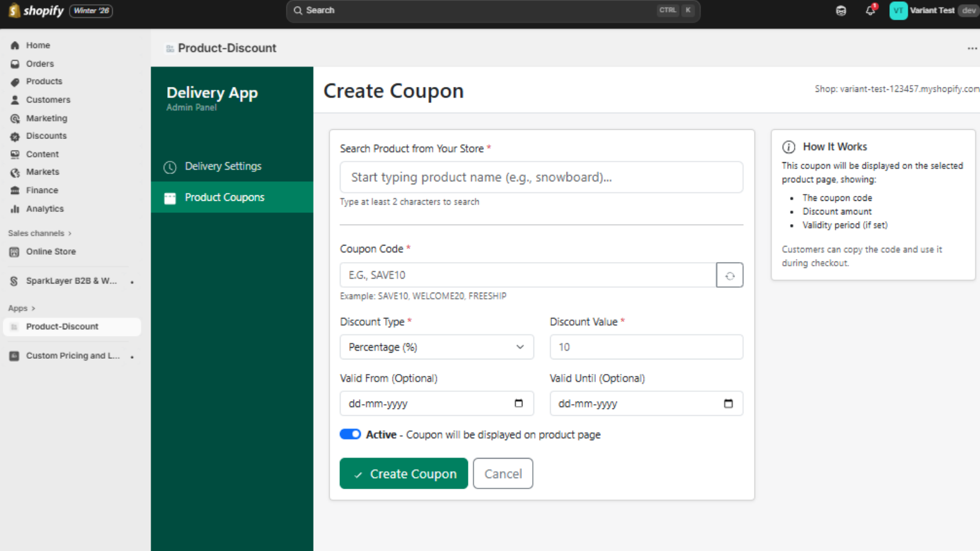
Task: Click the Search Product from Your Store field
Action: (x=541, y=177)
